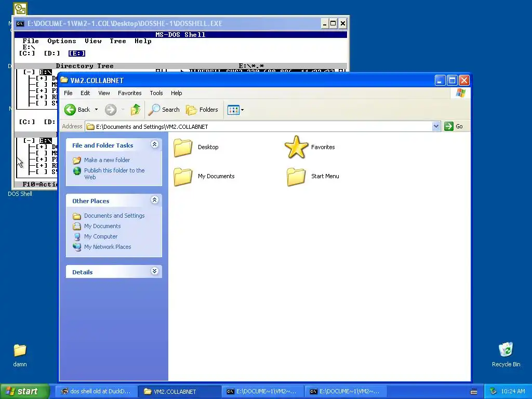
Task: Collapse the File and Folder Tasks panel
Action: tap(154, 144)
